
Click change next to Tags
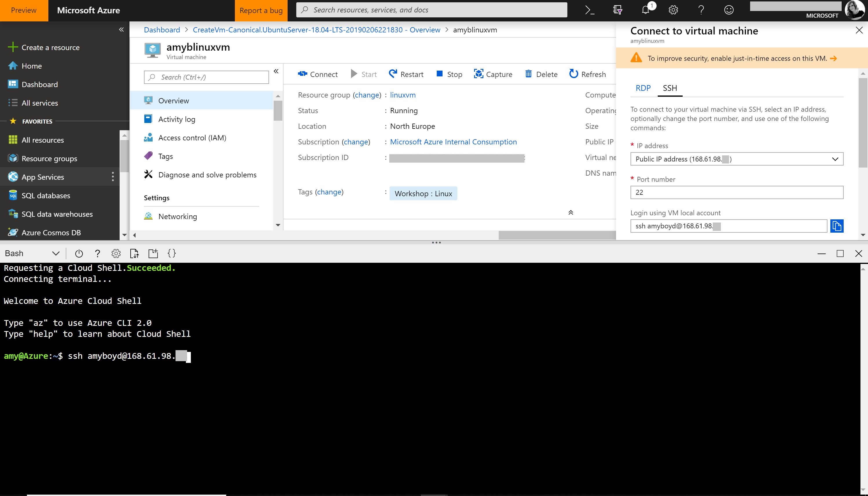[329, 192]
